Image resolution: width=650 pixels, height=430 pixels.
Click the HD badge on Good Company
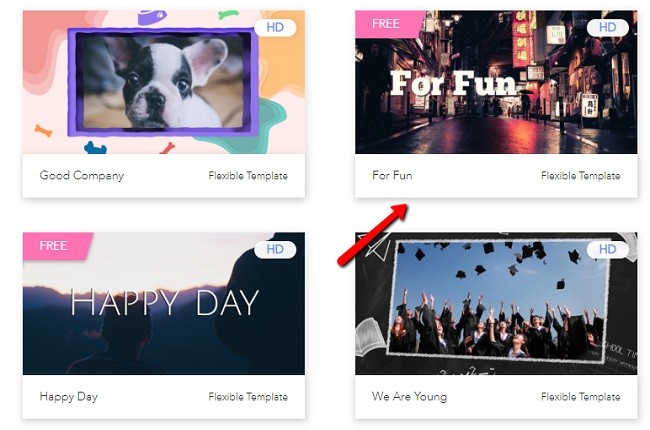click(x=275, y=27)
